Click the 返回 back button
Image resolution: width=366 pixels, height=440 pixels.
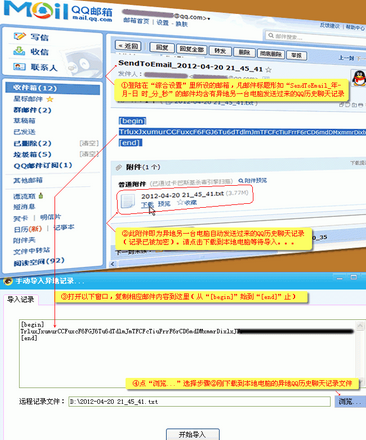[x=128, y=46]
